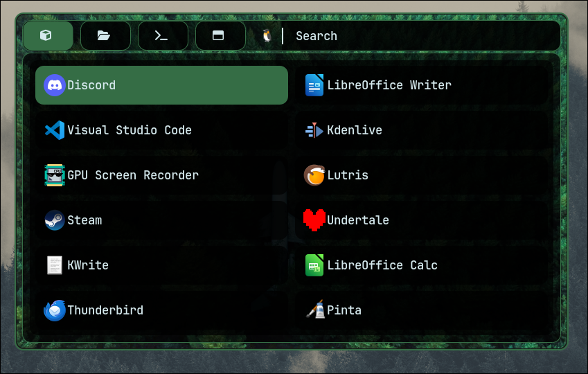
Task: Launch the Lutris icon
Action: coord(314,175)
